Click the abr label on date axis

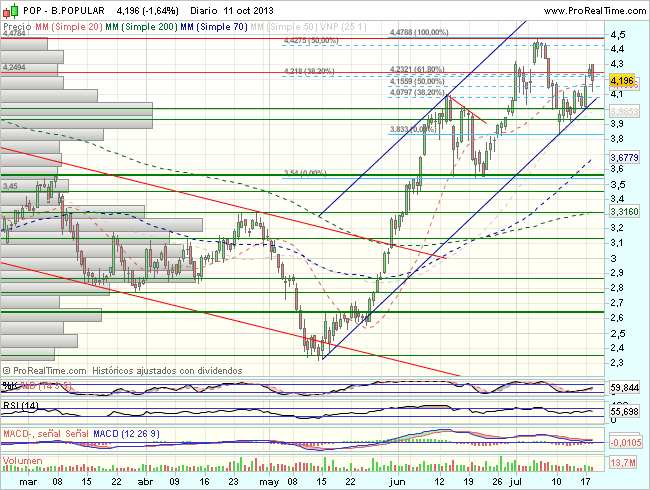(145, 482)
